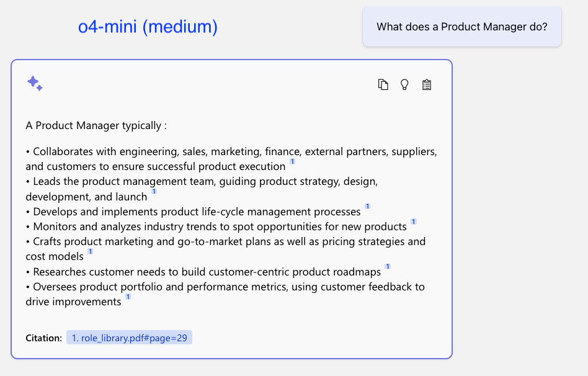This screenshot has width=588, height=376.
Task: Open supporting content clipboard icon
Action: click(426, 84)
